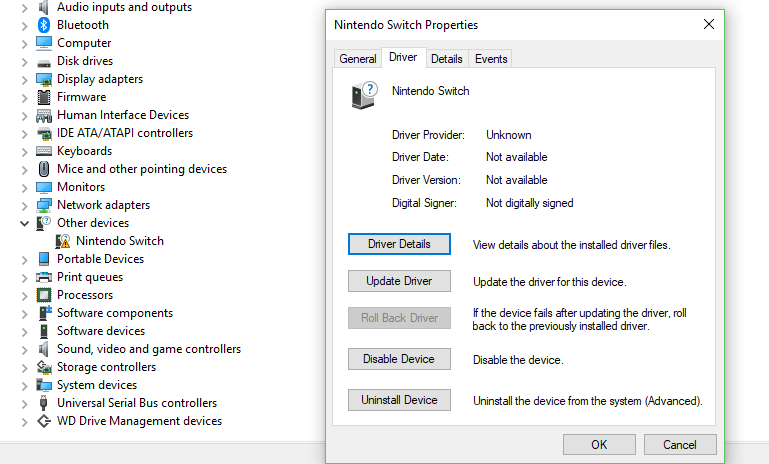The image size is (769, 464).
Task: Click the Processors icon
Action: coord(44,295)
